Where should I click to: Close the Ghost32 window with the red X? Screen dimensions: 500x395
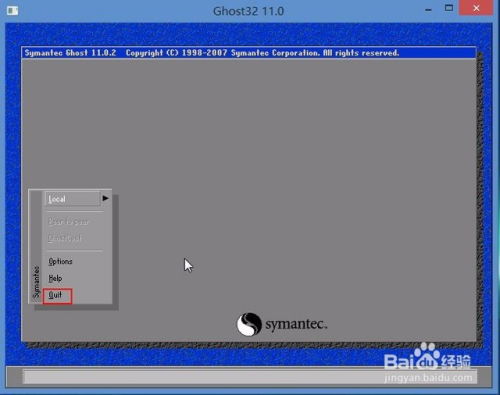(476, 8)
